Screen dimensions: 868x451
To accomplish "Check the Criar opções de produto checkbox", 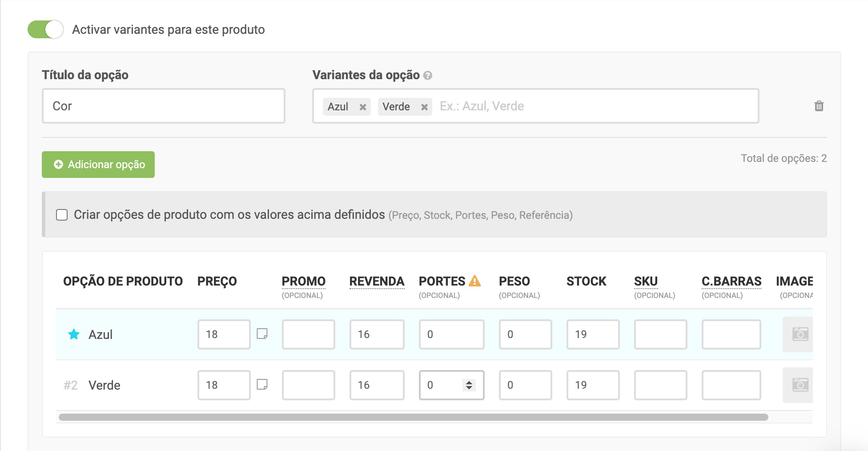I will [62, 215].
